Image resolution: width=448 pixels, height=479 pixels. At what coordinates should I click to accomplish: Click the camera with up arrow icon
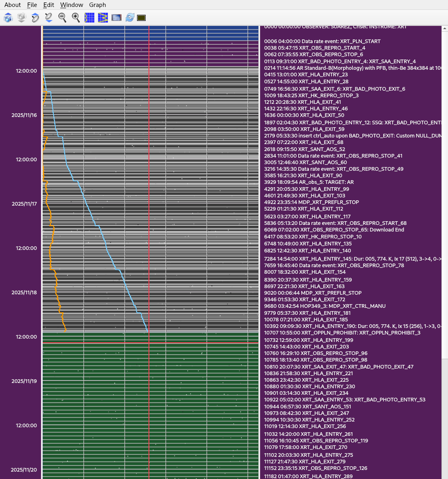coord(8,18)
